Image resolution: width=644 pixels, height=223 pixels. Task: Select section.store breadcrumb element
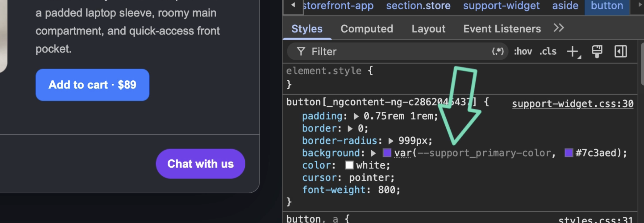point(418,6)
